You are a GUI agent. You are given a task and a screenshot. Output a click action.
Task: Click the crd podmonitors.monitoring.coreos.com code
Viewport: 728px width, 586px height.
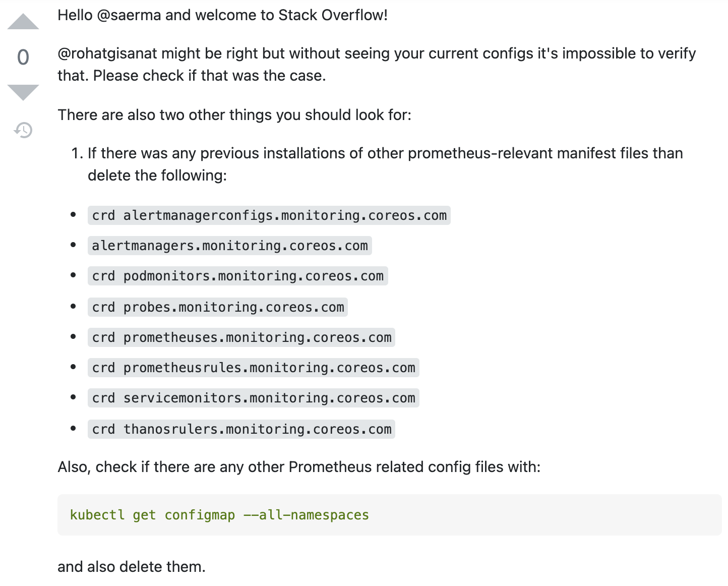click(x=237, y=276)
